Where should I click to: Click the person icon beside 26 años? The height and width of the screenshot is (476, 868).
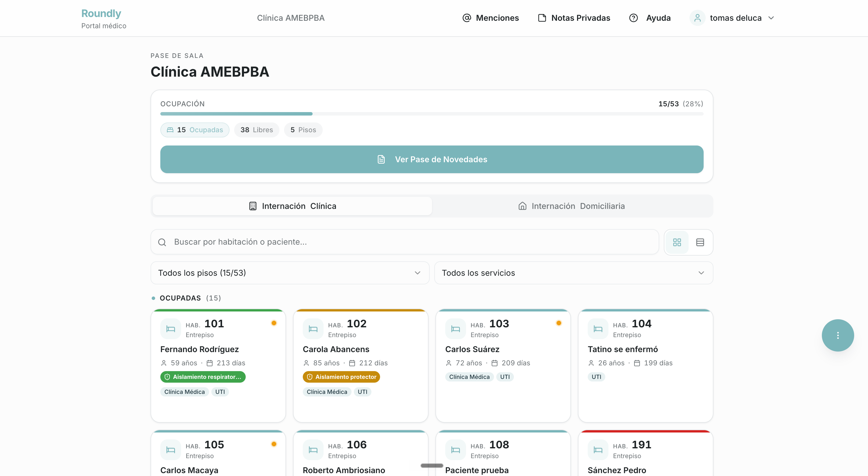(591, 363)
